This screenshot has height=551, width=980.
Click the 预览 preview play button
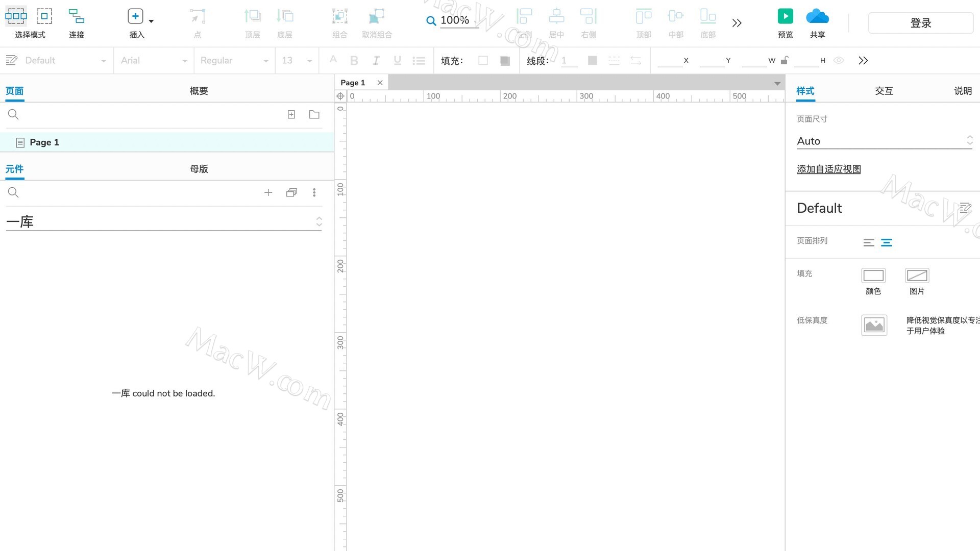point(786,16)
